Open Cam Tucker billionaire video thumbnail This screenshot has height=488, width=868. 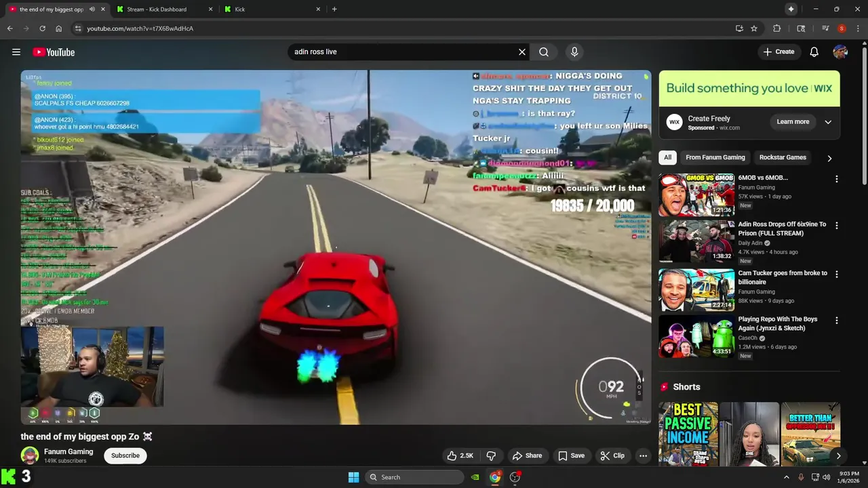[x=696, y=290]
